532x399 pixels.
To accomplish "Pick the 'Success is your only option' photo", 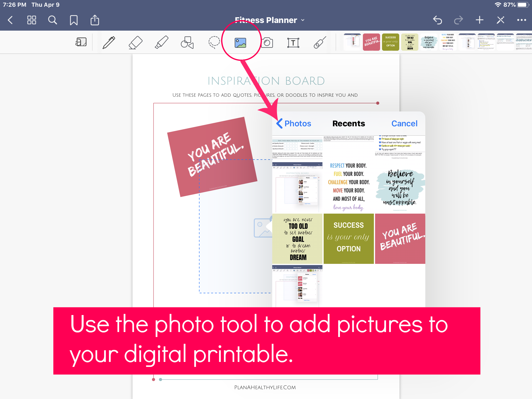I will 349,238.
